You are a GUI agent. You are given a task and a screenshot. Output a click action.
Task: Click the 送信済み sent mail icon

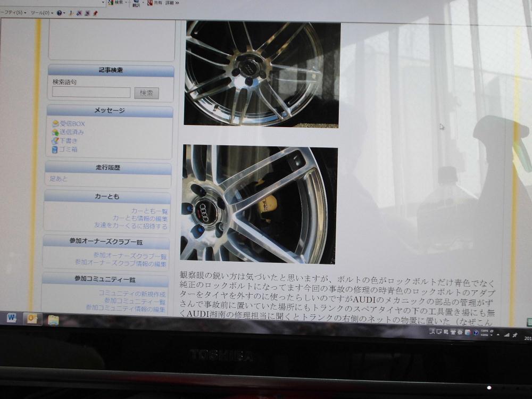pos(55,132)
